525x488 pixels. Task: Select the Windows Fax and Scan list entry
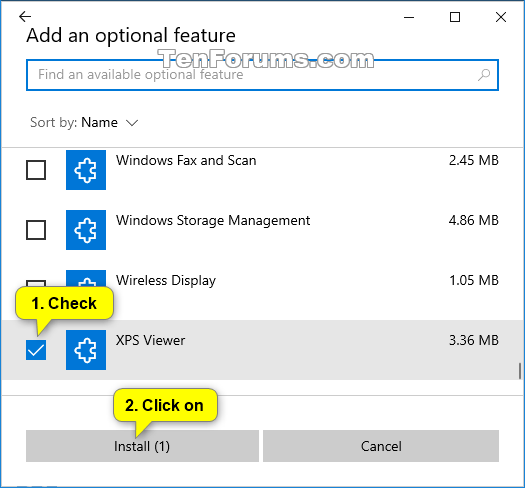pos(262,170)
